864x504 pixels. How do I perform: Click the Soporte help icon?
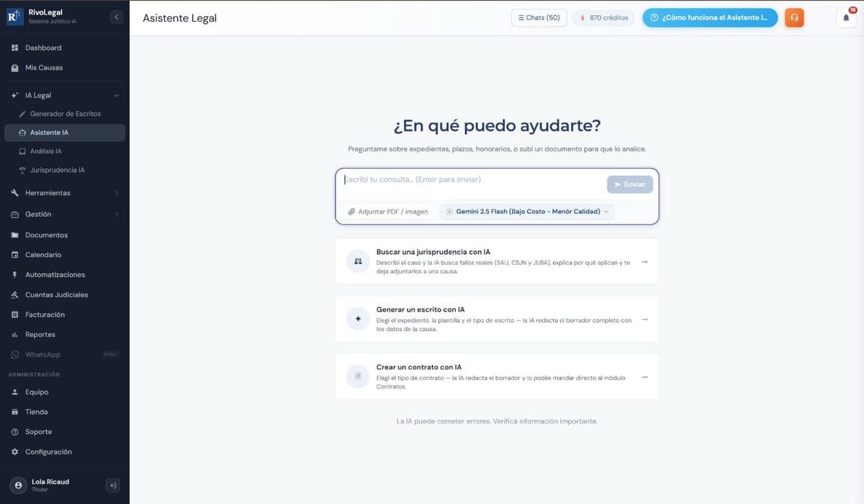pyautogui.click(x=15, y=432)
